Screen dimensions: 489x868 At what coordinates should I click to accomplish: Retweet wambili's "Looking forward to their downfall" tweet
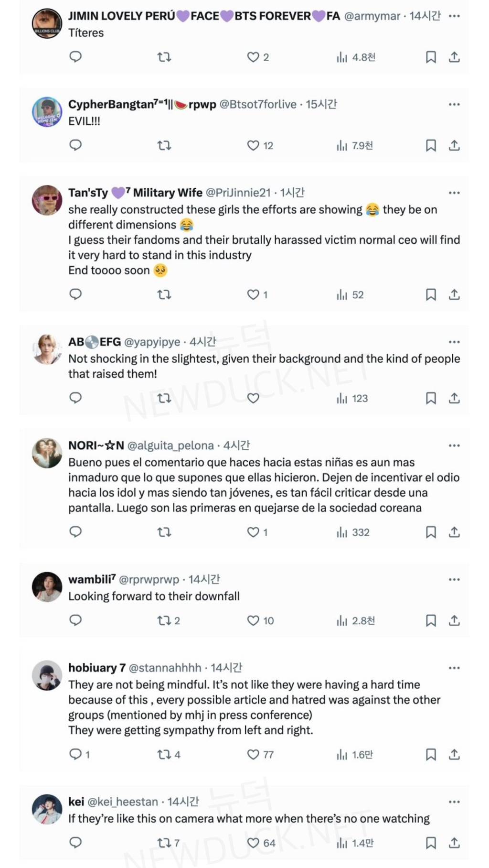point(165,621)
